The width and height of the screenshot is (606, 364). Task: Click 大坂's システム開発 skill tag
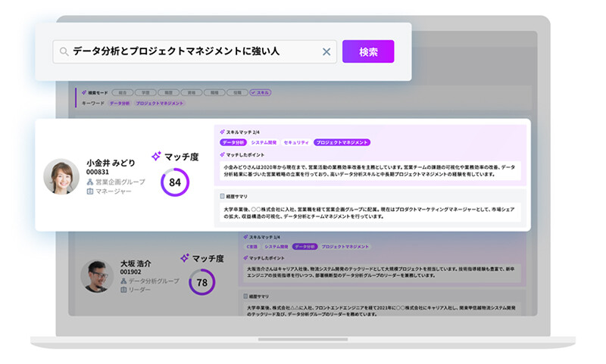click(x=276, y=247)
